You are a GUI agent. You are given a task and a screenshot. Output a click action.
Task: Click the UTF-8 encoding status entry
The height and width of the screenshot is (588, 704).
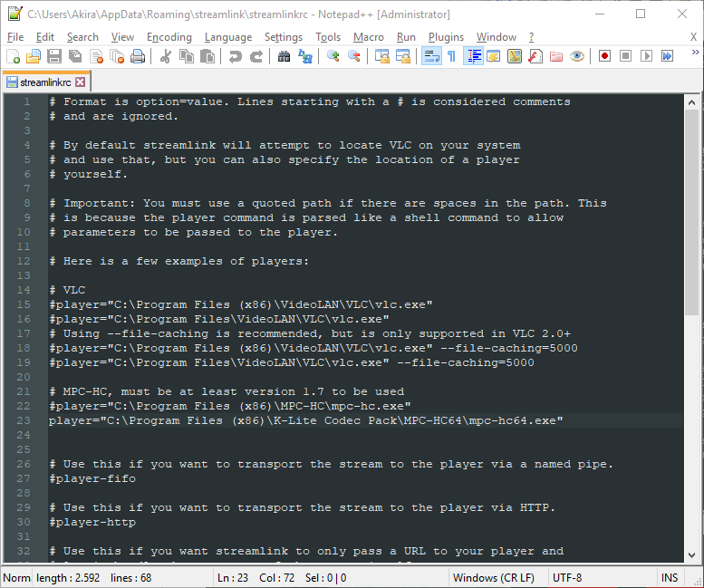pyautogui.click(x=566, y=578)
